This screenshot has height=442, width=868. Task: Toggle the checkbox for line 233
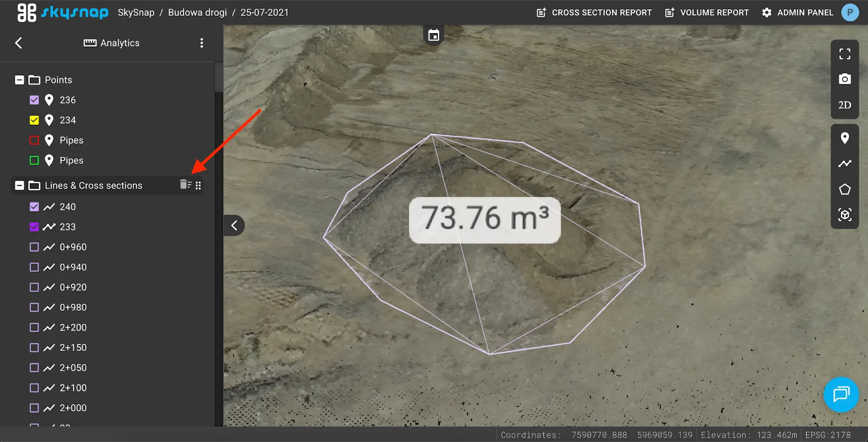tap(34, 227)
